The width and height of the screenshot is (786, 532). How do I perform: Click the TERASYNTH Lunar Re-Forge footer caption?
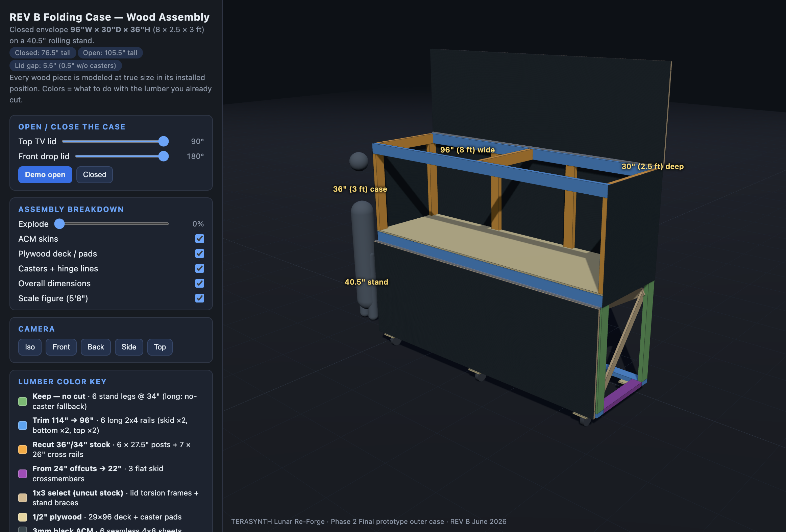369,522
